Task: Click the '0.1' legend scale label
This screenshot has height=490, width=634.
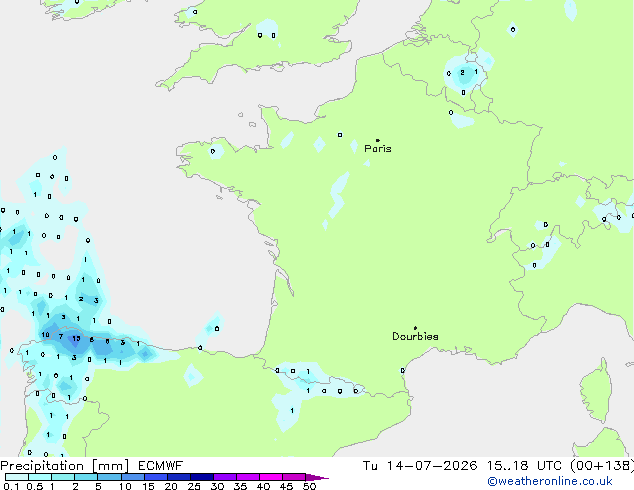Action: pos(11,486)
